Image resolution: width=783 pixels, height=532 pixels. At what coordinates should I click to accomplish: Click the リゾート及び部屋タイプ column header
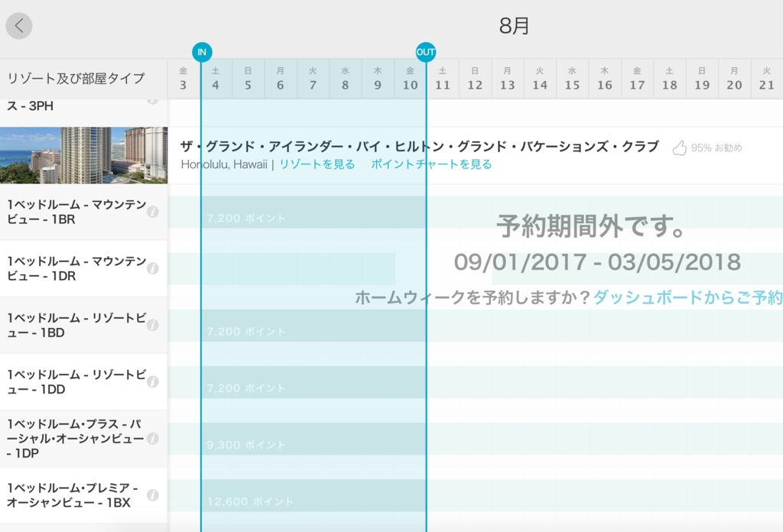click(76, 79)
